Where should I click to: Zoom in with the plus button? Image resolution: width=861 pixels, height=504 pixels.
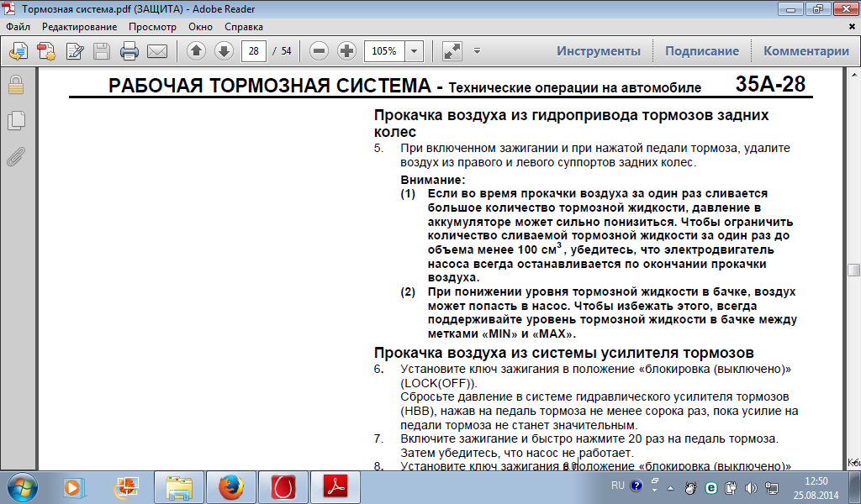(346, 51)
